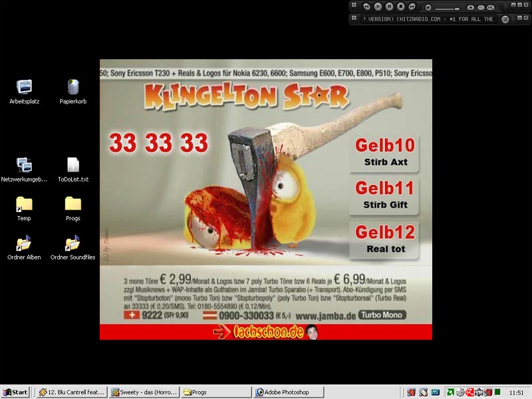Screen dimensions: 532x399
Task: Skip to next track in media player
Action: click(412, 7)
